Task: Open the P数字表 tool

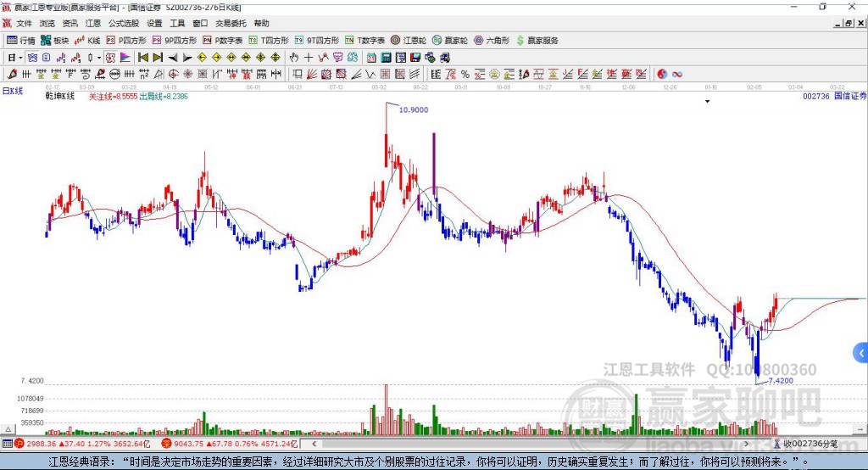Action: point(223,41)
